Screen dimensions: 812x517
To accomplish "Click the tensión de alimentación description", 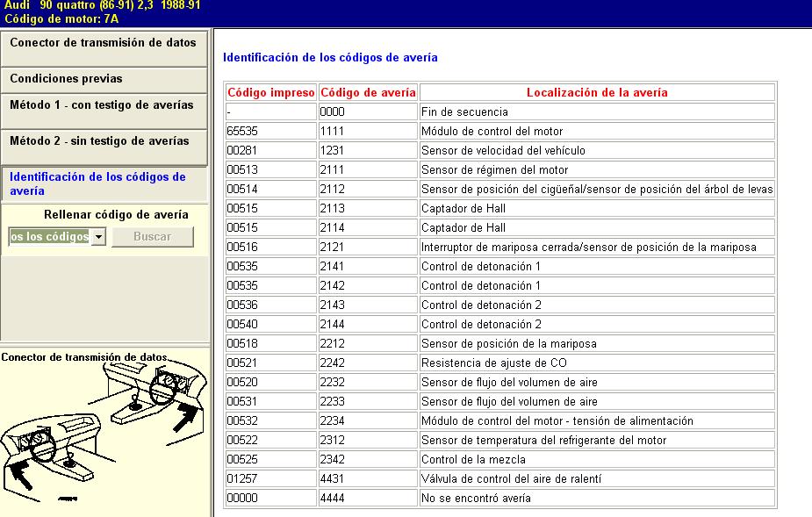I will pos(557,420).
